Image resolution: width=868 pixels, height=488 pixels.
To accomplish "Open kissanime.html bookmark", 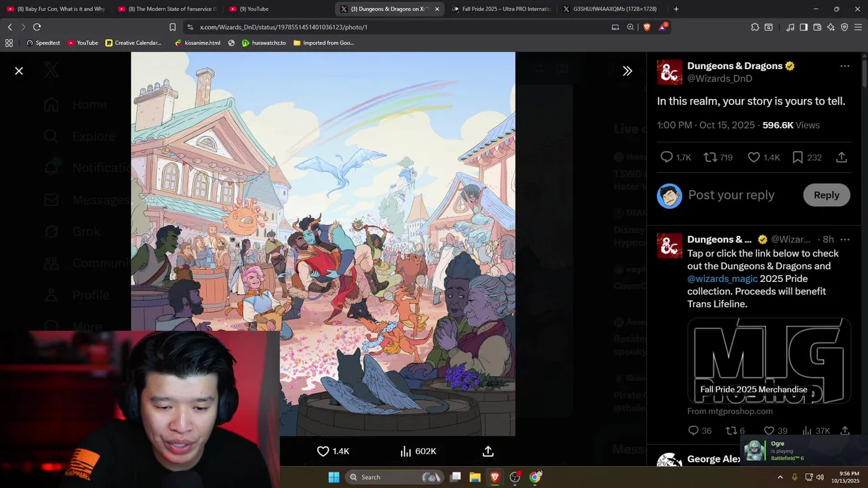I will [197, 43].
